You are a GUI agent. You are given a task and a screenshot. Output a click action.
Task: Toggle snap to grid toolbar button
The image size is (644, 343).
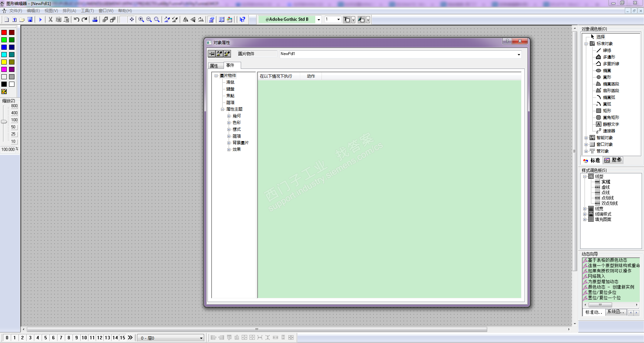(132, 19)
